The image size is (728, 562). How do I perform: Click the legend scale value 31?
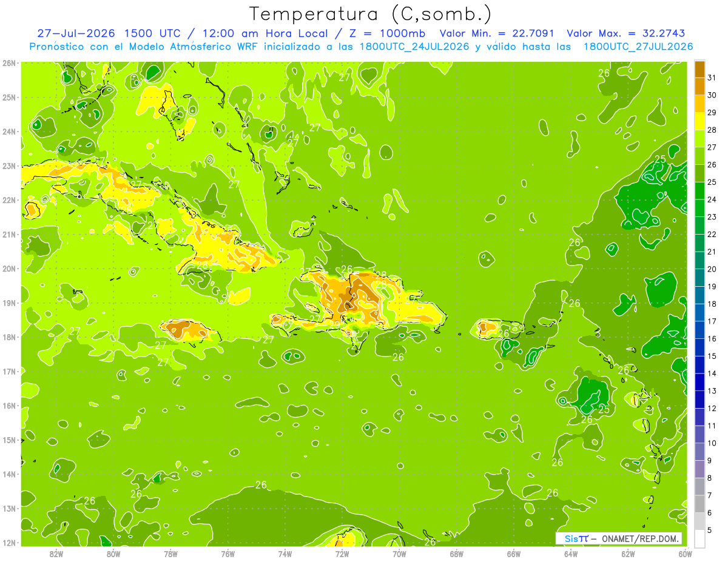click(x=712, y=78)
